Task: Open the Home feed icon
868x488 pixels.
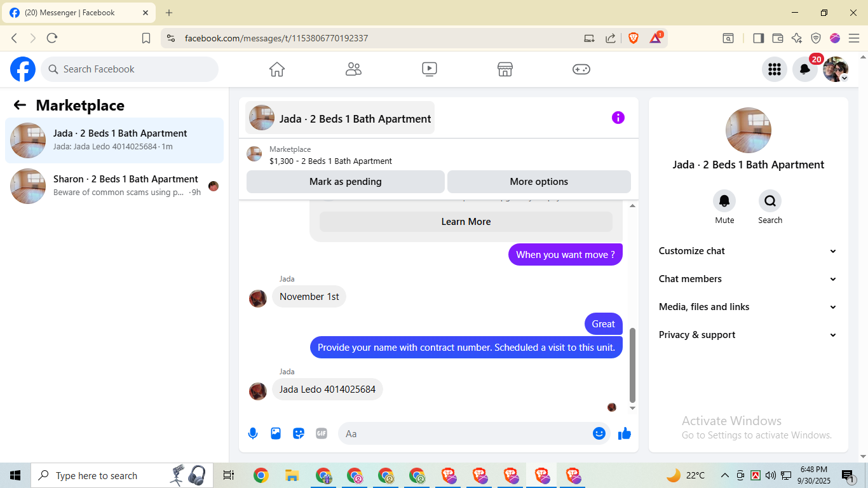Action: coord(277,69)
